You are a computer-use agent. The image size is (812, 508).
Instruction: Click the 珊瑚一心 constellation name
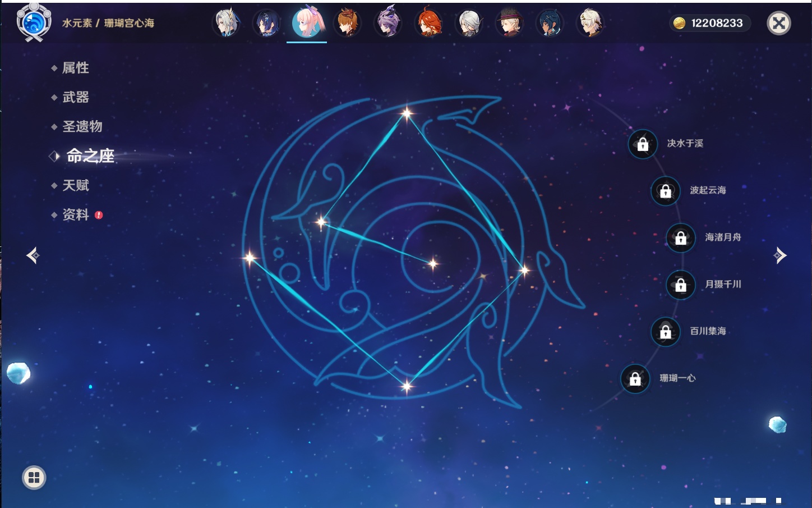[x=677, y=378]
